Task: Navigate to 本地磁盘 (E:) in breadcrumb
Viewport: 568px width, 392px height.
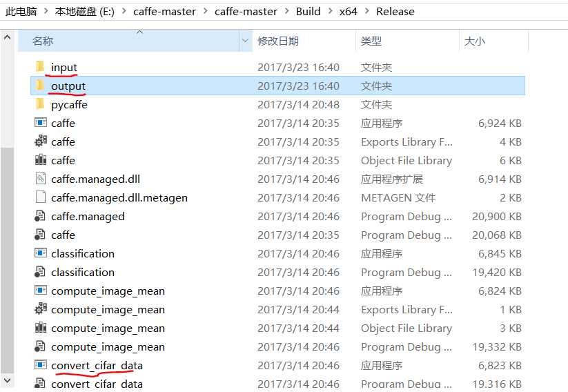Action: [84, 12]
